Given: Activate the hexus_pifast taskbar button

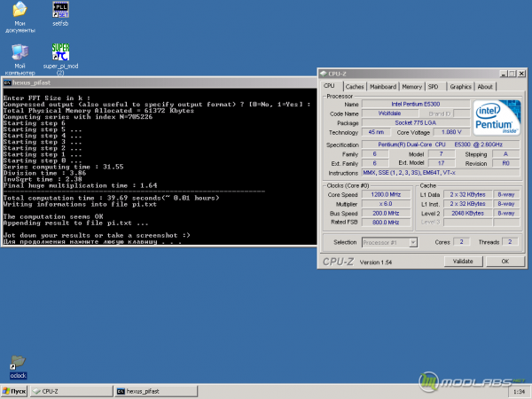Looking at the screenshot, I should [156, 392].
